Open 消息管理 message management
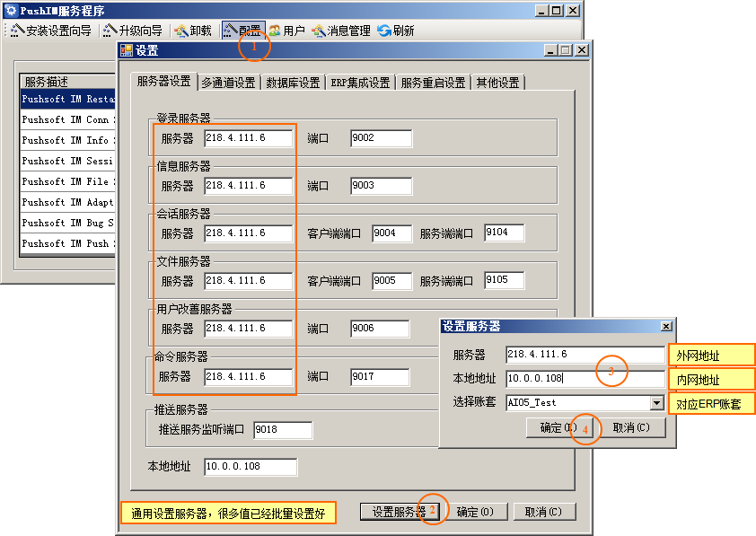Viewport: 756px width, 536px height. pos(341,31)
